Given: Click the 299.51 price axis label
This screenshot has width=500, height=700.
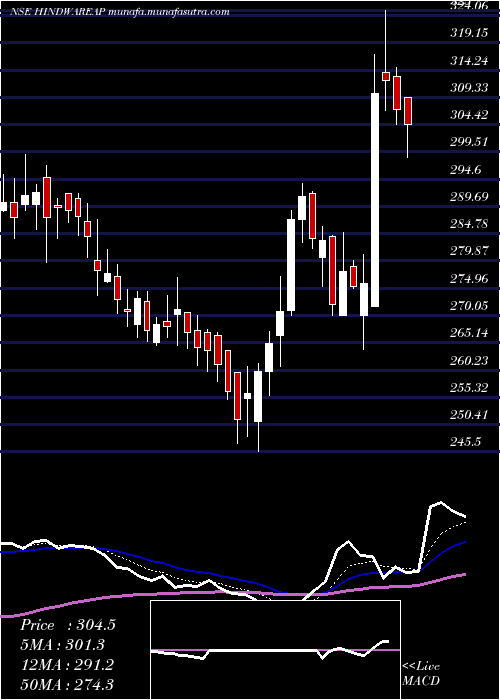Looking at the screenshot, I should pyautogui.click(x=469, y=142).
